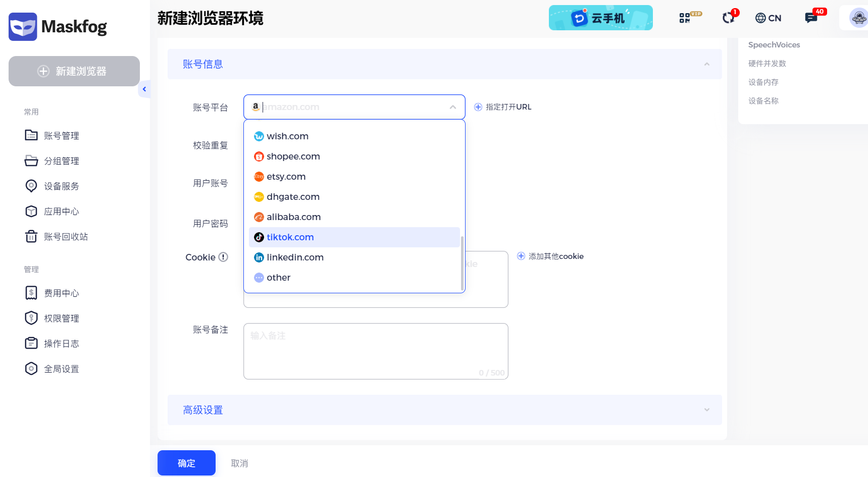The width and height of the screenshot is (868, 477).
Task: Click the 确定 button
Action: (186, 463)
